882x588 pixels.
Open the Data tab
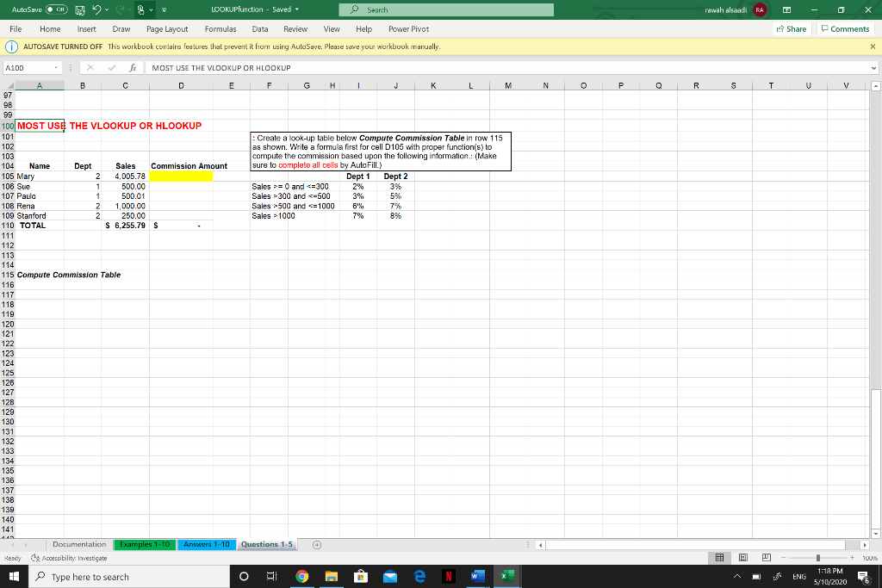coord(260,28)
